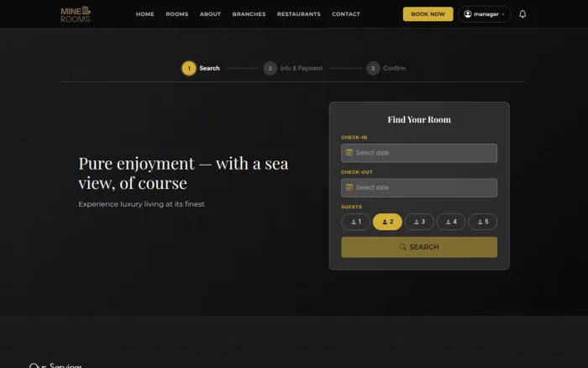Image resolution: width=588 pixels, height=368 pixels.
Task: Select 5 guests option
Action: 483,222
